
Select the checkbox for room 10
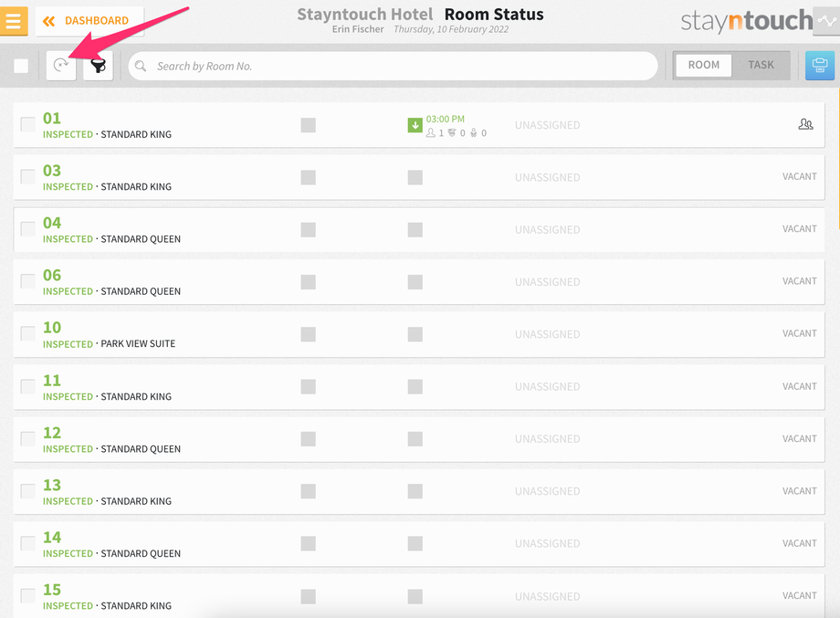[x=28, y=333]
